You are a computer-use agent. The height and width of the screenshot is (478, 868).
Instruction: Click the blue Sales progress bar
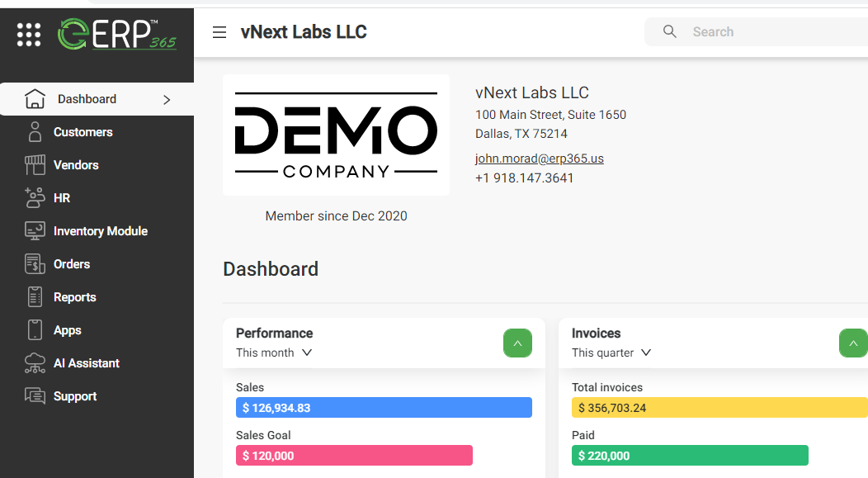pos(384,408)
